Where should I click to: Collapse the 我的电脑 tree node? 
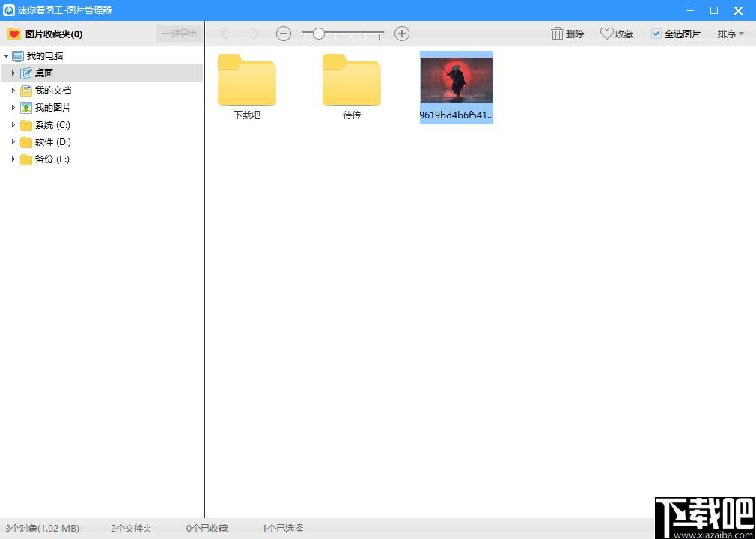pyautogui.click(x=6, y=56)
